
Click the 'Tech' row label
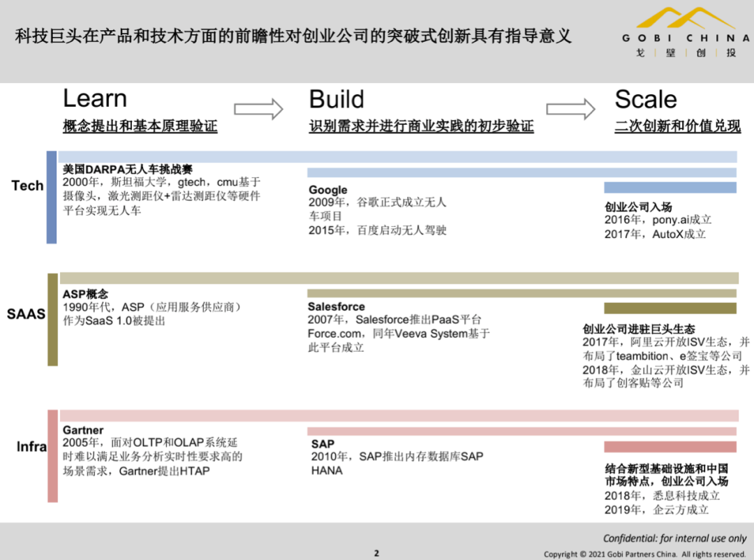coord(27,186)
